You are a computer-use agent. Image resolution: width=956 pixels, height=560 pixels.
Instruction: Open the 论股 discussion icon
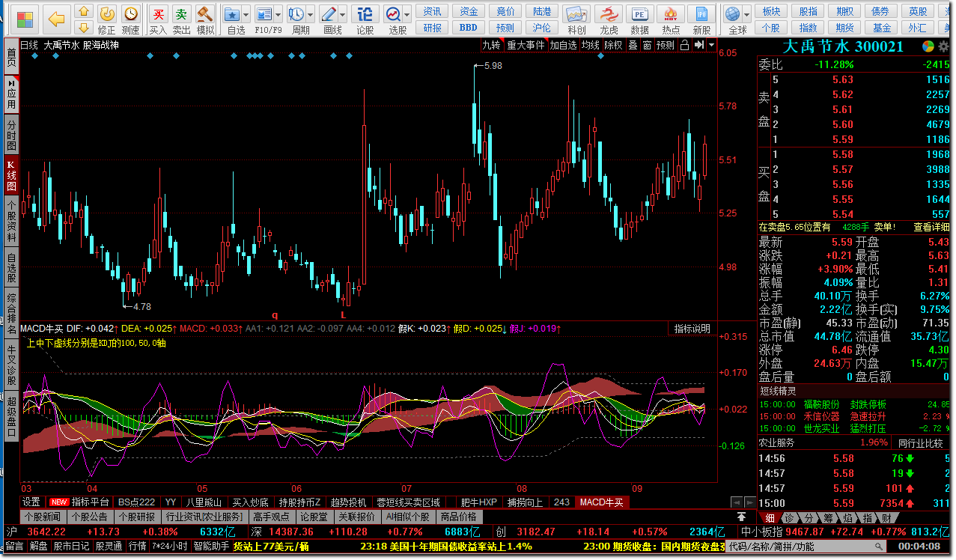coord(365,13)
